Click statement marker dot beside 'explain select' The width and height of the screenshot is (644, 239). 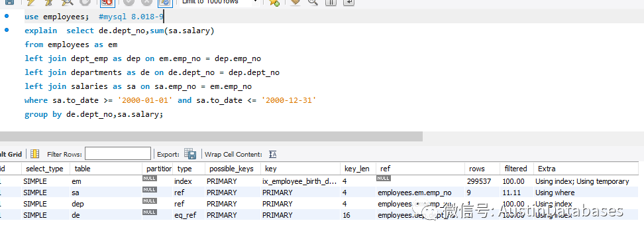pyautogui.click(x=7, y=31)
